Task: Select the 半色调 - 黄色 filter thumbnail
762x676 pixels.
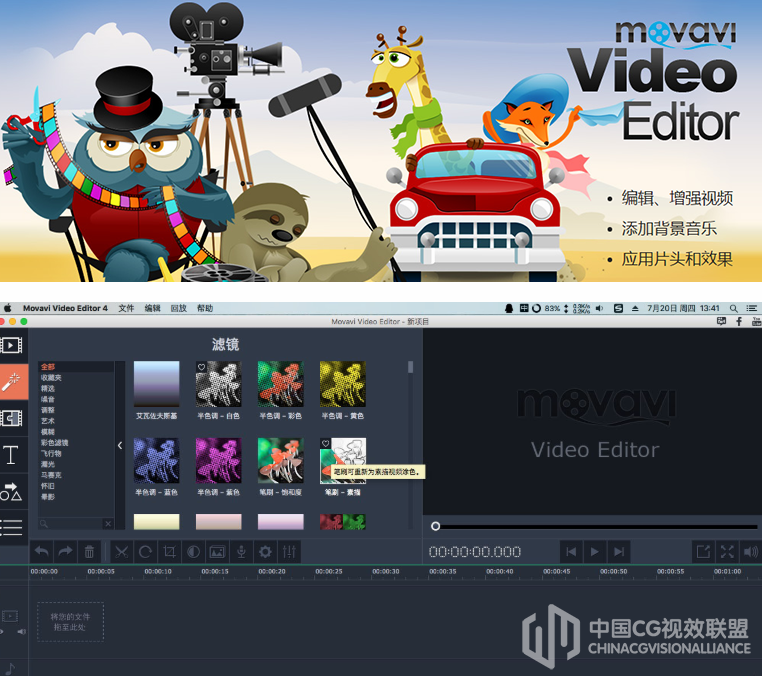Action: click(x=343, y=384)
